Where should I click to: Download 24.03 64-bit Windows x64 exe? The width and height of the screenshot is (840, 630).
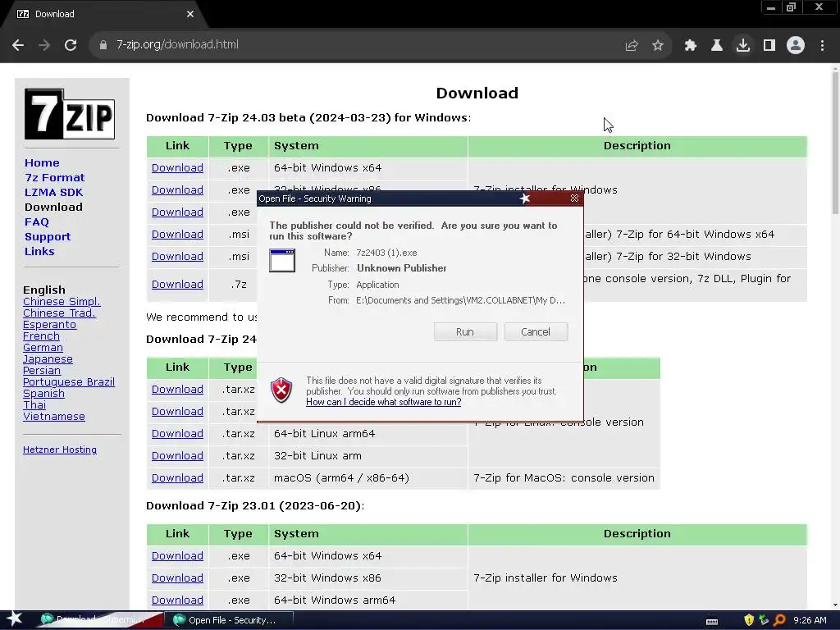[x=177, y=167]
